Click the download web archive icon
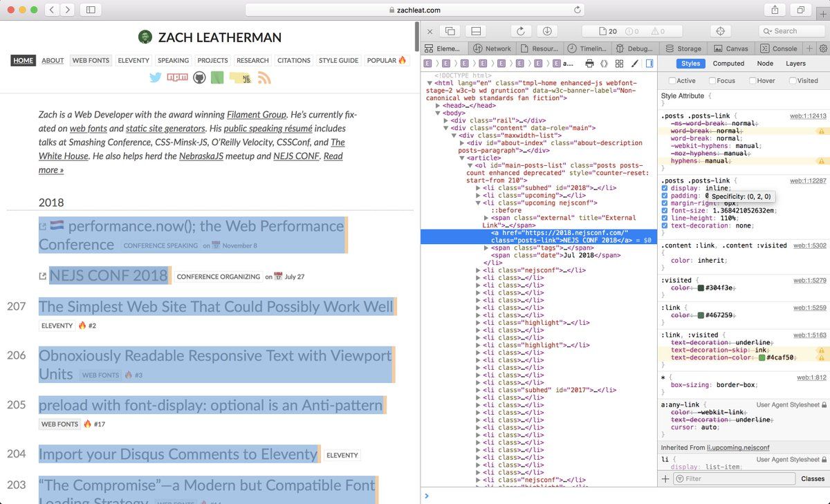830x504 pixels. tap(546, 31)
